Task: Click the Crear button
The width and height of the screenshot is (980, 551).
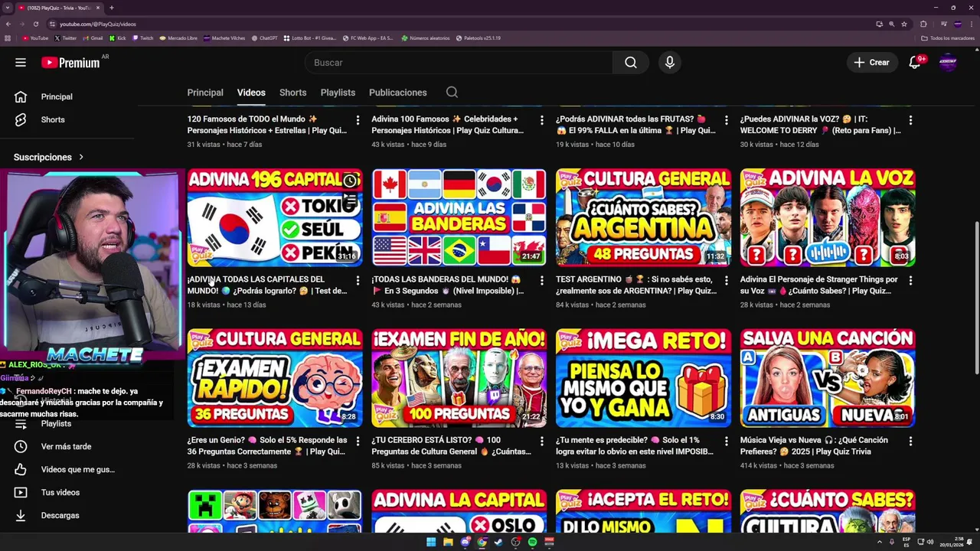Action: 871,63
